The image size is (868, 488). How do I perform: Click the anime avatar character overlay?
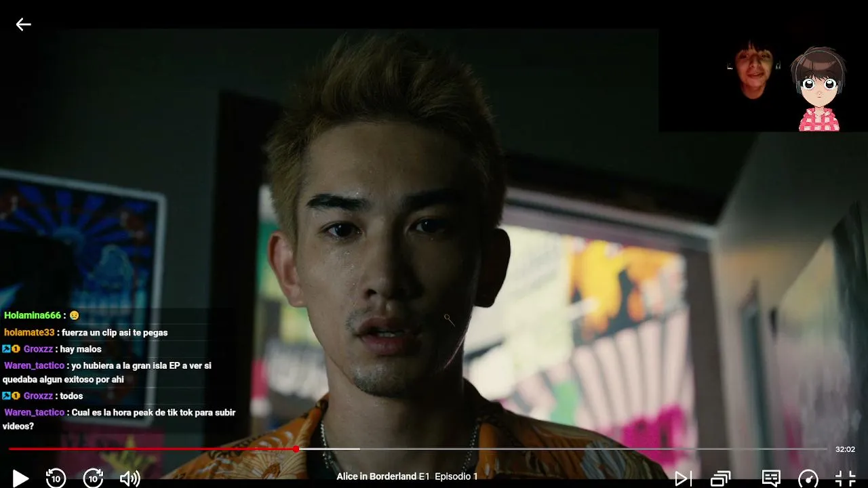pos(818,89)
